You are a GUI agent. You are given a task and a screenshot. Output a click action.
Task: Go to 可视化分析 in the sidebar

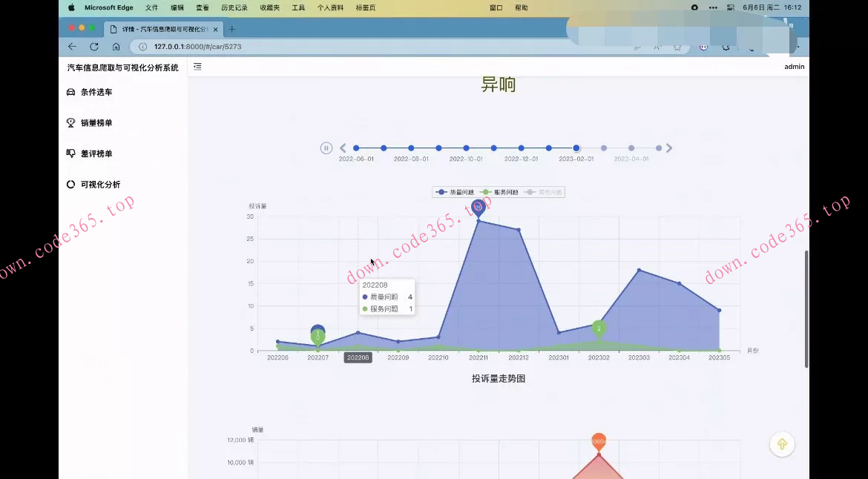tap(100, 185)
